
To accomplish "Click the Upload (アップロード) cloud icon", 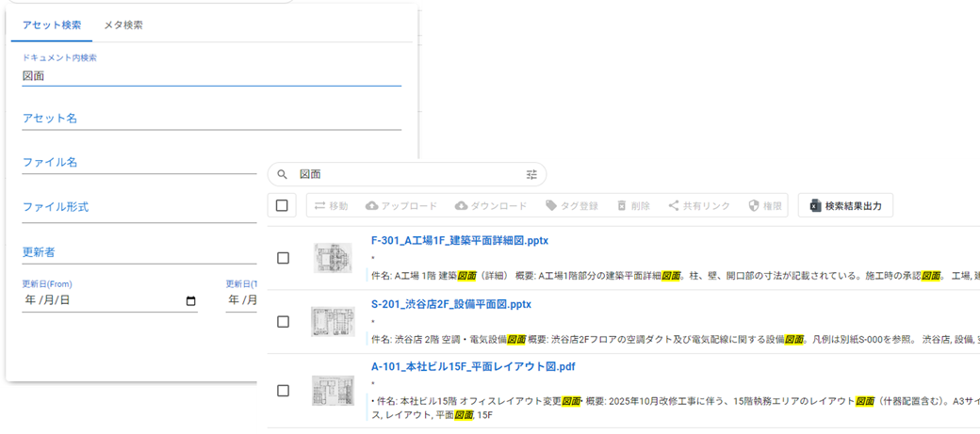I will click(x=371, y=205).
